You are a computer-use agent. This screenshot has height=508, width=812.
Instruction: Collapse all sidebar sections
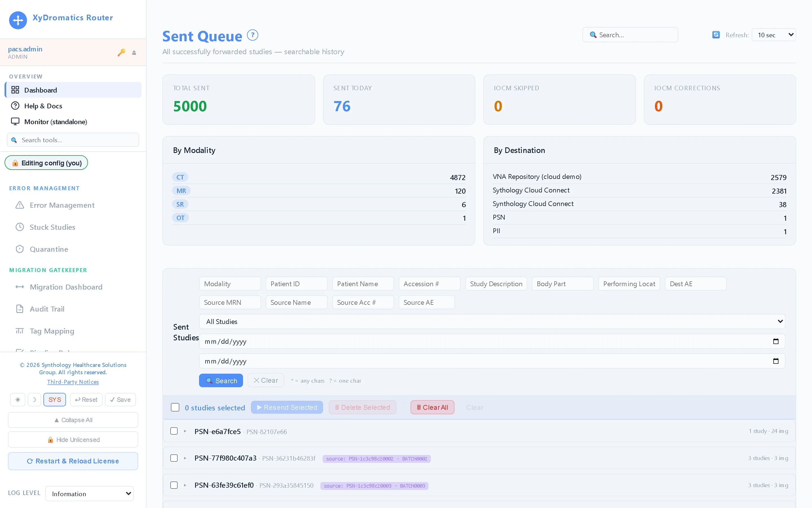click(x=73, y=420)
